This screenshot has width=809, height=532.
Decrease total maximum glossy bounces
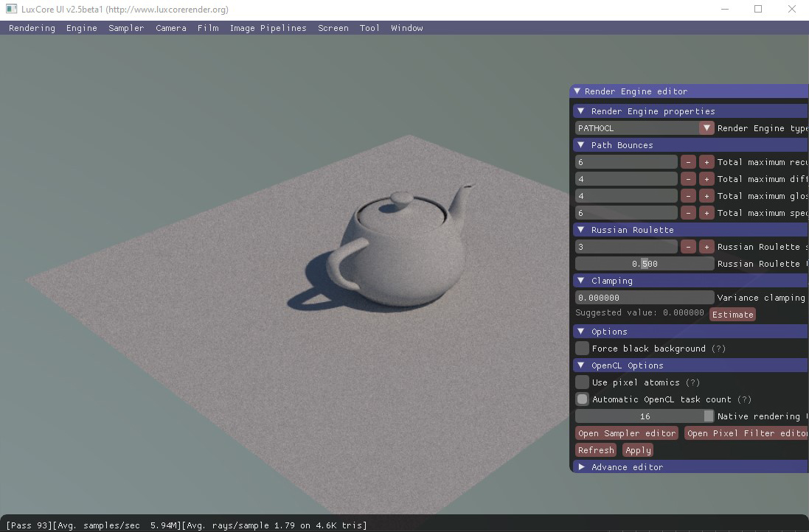(688, 196)
